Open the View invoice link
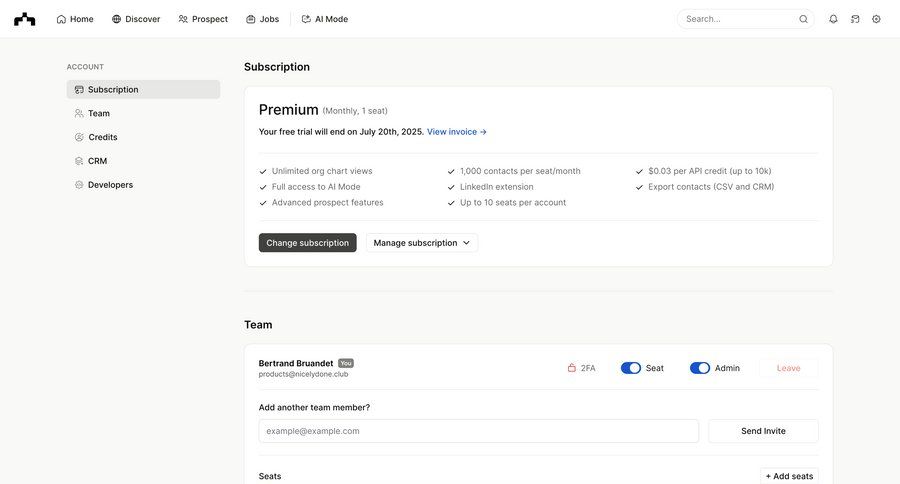The image size is (900, 484). click(x=456, y=132)
